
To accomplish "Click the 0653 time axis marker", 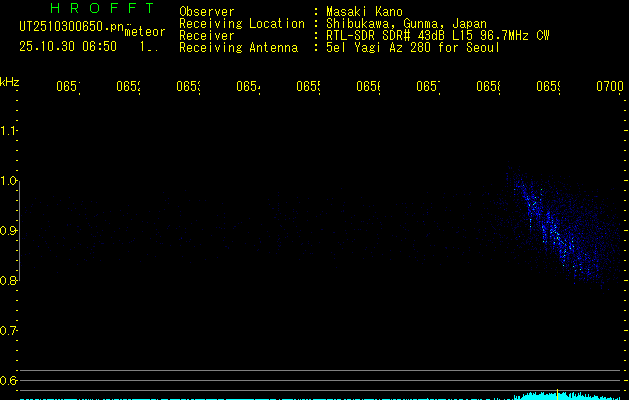I will 188,86.
